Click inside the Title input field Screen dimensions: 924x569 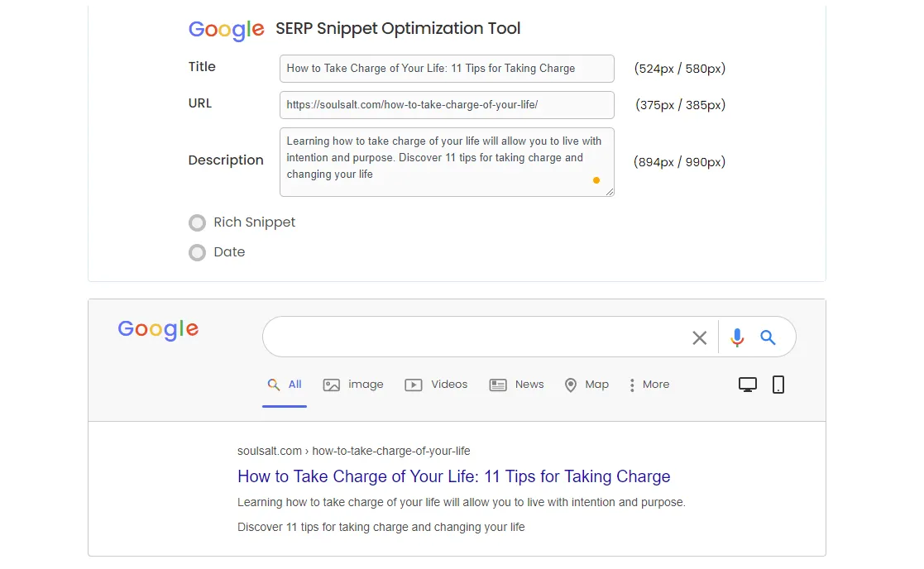coord(447,69)
